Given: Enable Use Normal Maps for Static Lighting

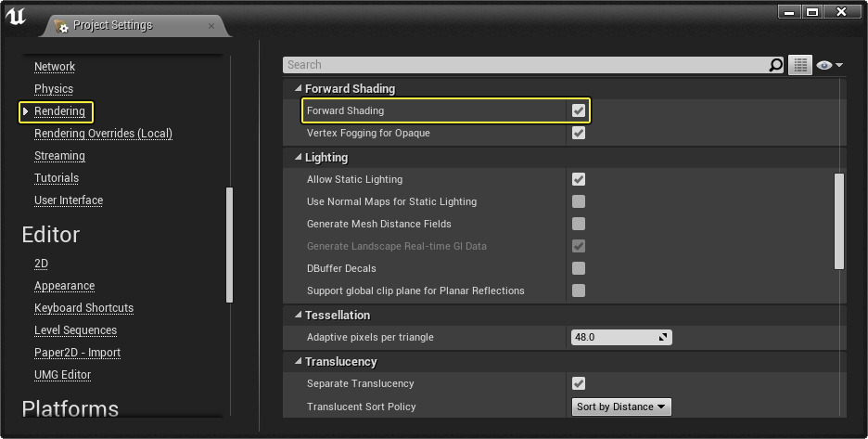Looking at the screenshot, I should click(x=579, y=201).
